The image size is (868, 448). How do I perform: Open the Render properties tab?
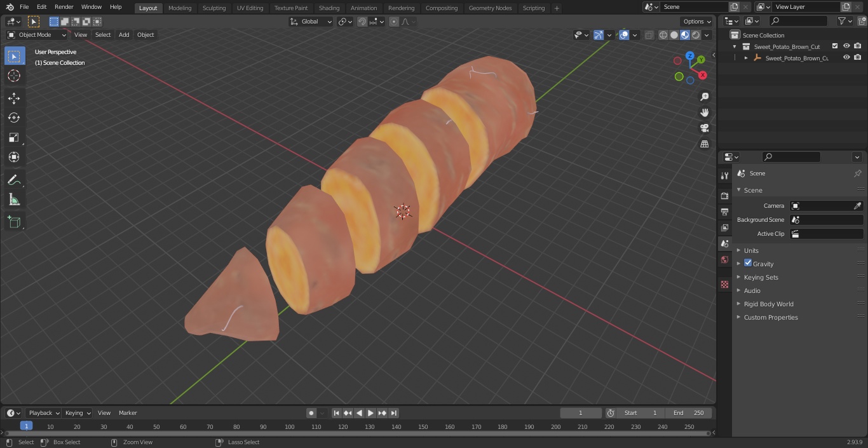tap(724, 196)
